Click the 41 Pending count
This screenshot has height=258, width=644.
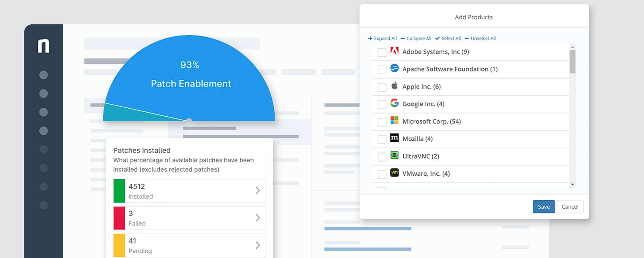132,241
